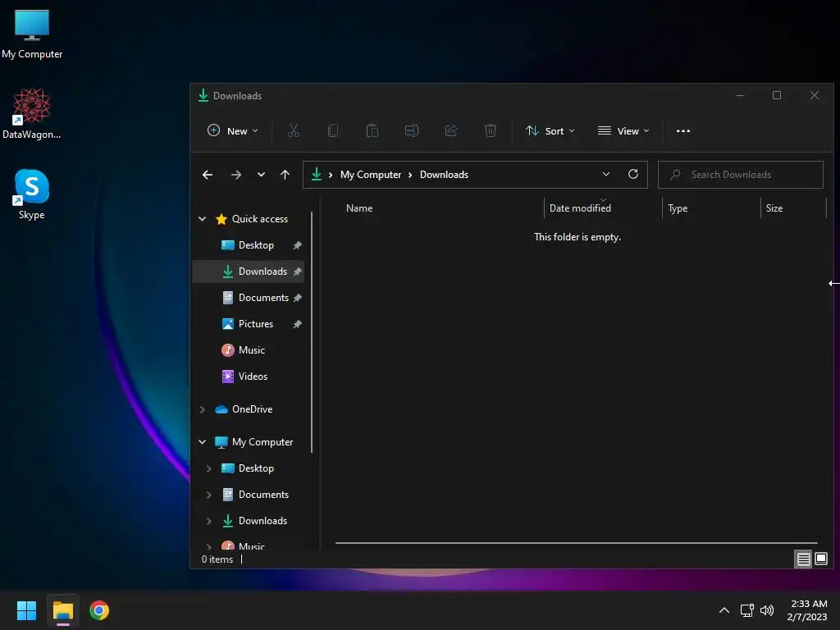840x630 pixels.
Task: Refresh the Downloads folder
Action: coord(632,174)
